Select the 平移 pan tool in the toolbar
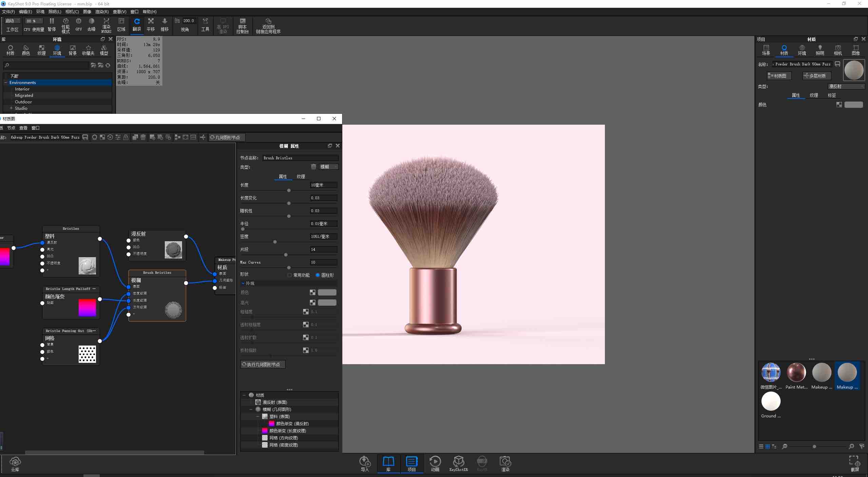Screen dimensions: 868x477 click(150, 25)
